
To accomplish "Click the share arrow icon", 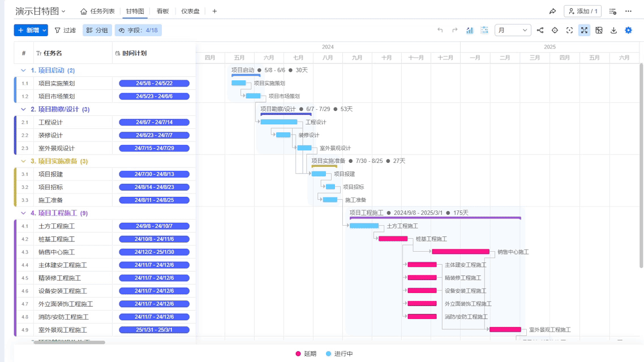I will [553, 11].
